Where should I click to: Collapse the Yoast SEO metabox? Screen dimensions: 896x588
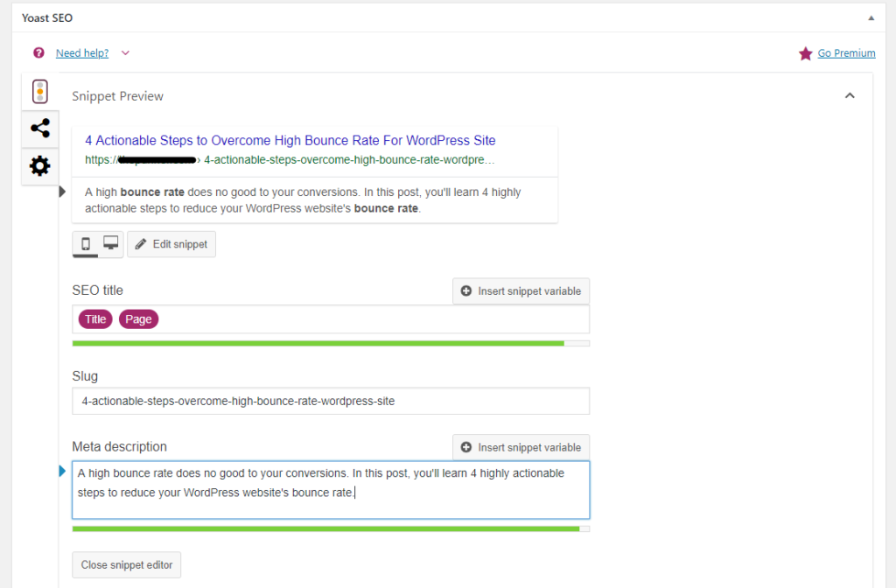870,17
